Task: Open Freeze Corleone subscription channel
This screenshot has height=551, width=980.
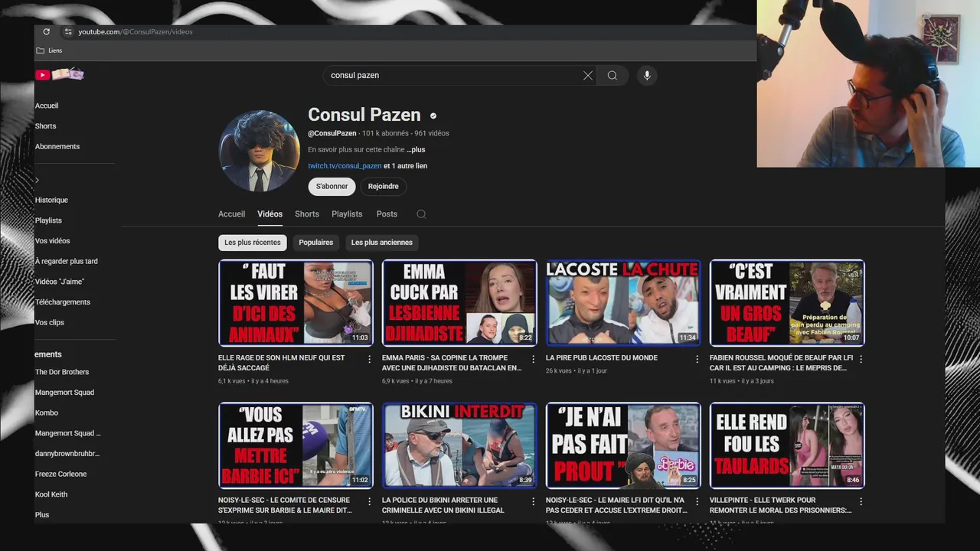Action: point(60,474)
